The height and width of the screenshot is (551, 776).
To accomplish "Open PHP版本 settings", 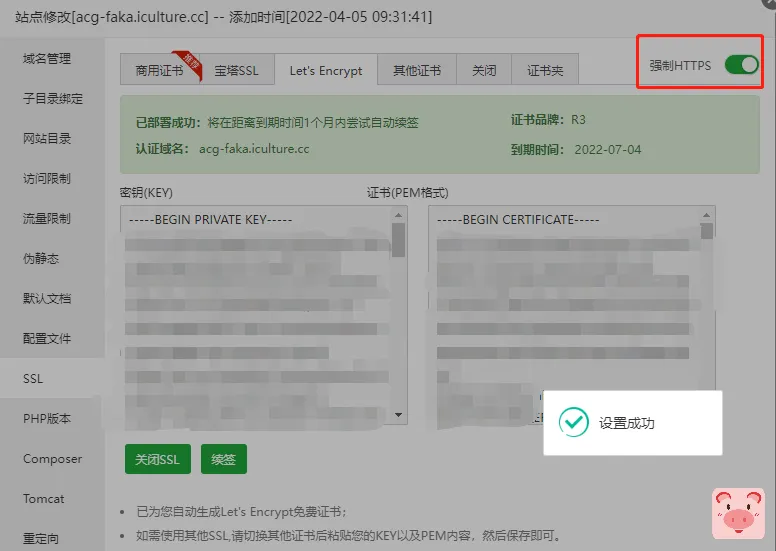I will point(47,419).
